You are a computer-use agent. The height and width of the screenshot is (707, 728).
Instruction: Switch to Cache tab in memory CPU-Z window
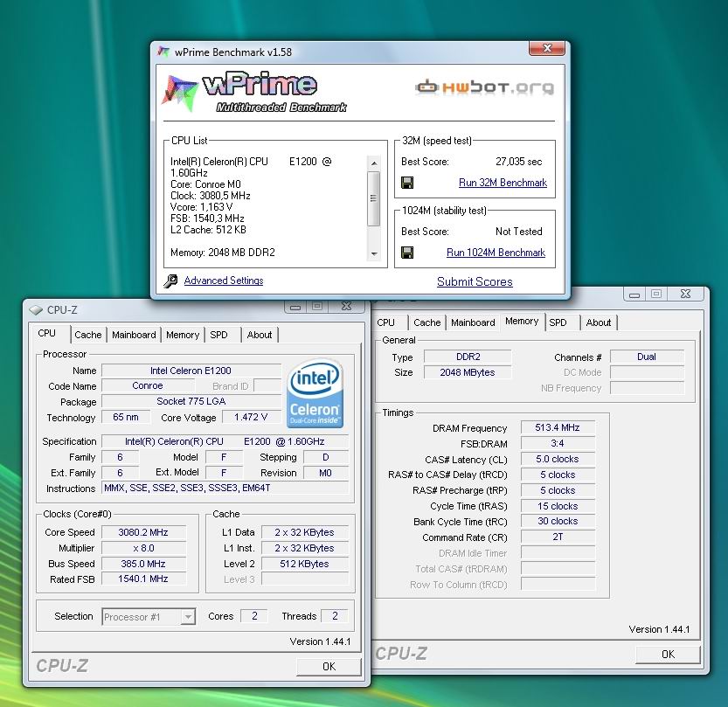[x=426, y=322]
